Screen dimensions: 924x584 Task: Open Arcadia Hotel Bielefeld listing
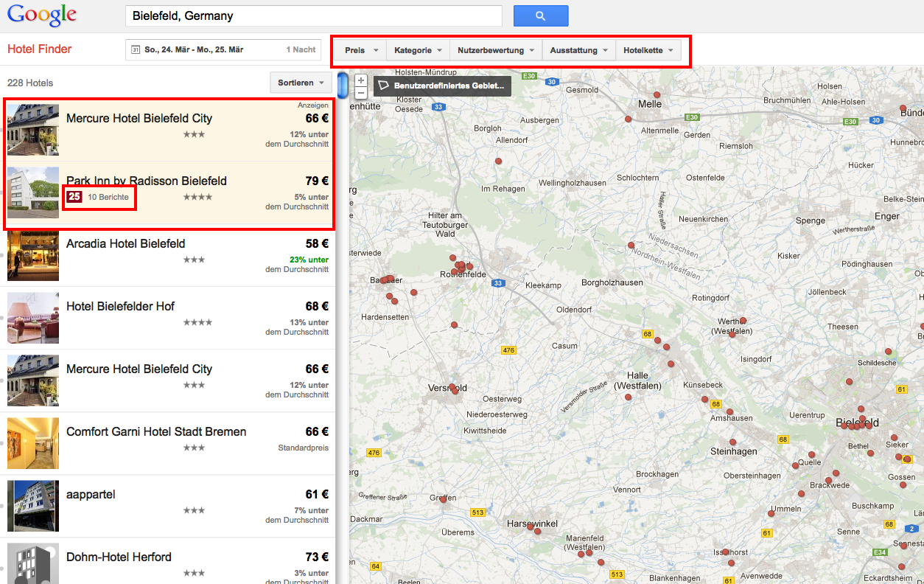(x=126, y=243)
